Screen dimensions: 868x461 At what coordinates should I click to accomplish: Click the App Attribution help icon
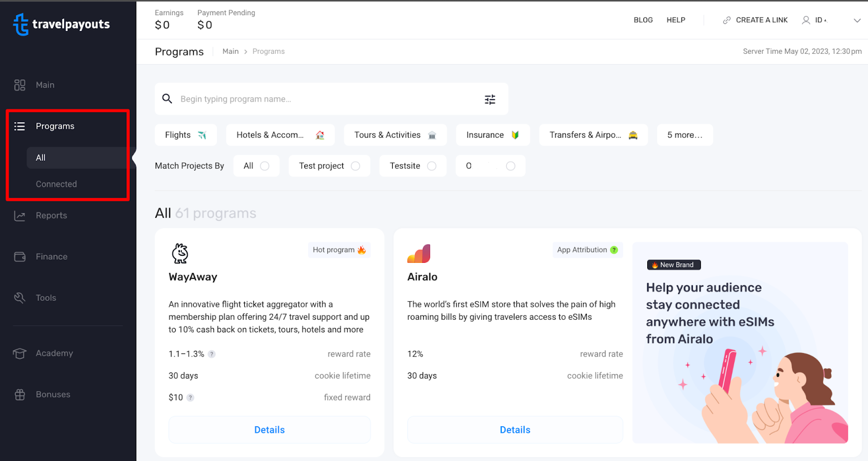pyautogui.click(x=614, y=250)
